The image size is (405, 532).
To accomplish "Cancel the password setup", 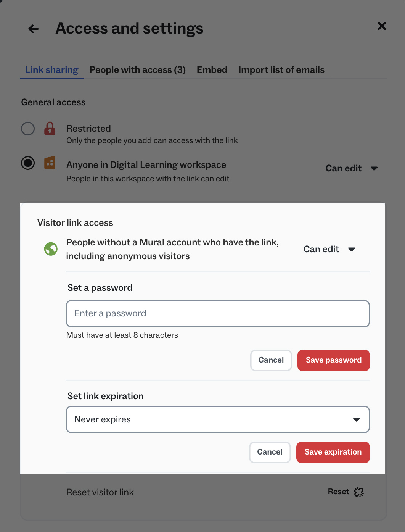I will [x=271, y=360].
